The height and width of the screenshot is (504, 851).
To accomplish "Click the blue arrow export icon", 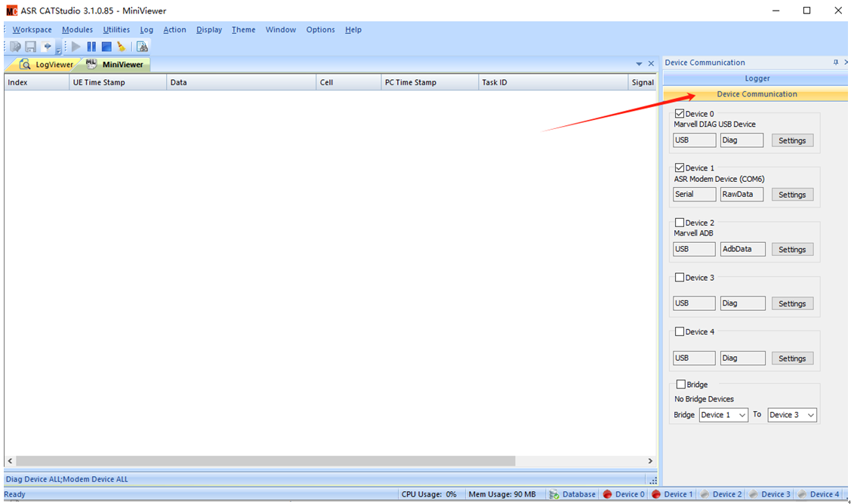I will (47, 47).
